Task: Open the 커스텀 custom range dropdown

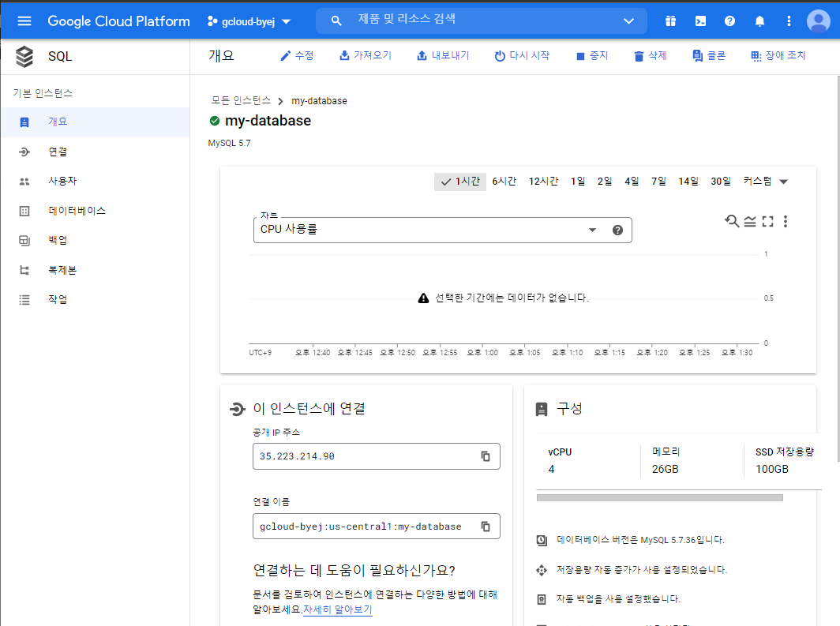Action: pyautogui.click(x=766, y=182)
